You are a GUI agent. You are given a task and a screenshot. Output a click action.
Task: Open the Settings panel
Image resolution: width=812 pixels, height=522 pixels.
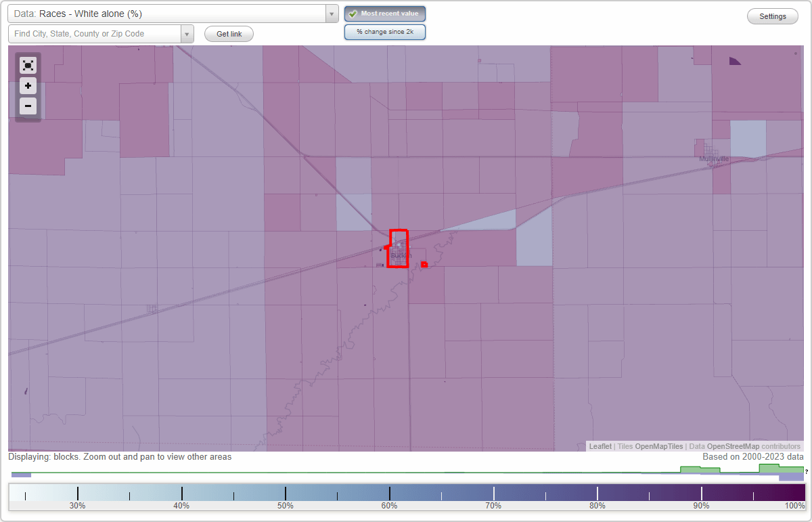[772, 16]
